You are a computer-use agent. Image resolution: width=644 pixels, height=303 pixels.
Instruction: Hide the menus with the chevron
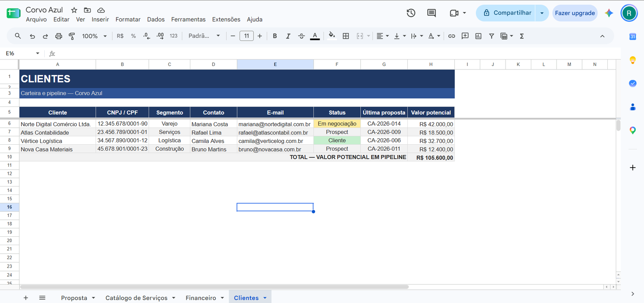[x=602, y=36]
